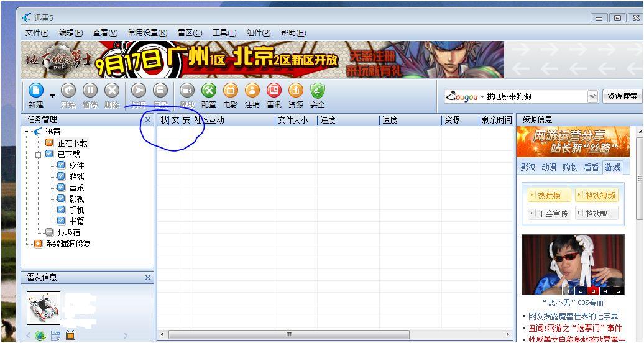The width and height of the screenshot is (644, 343).
Task: Collapse the 迅雷 root tree node
Action: click(27, 132)
